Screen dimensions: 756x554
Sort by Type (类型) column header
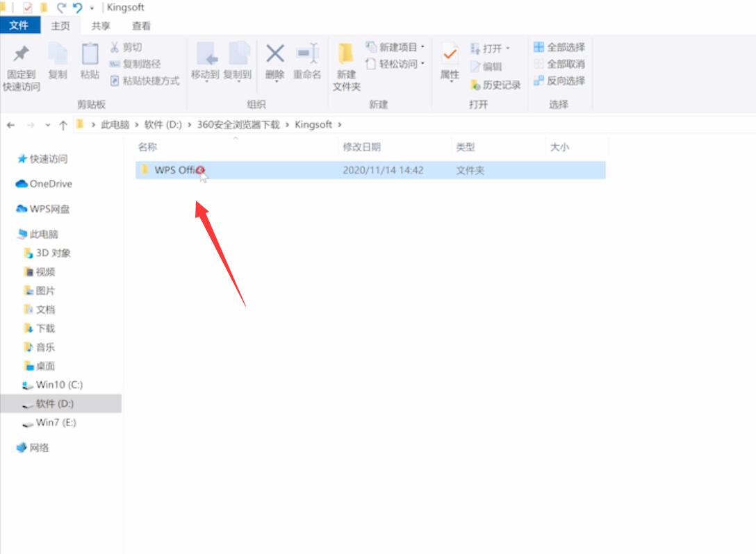(466, 147)
